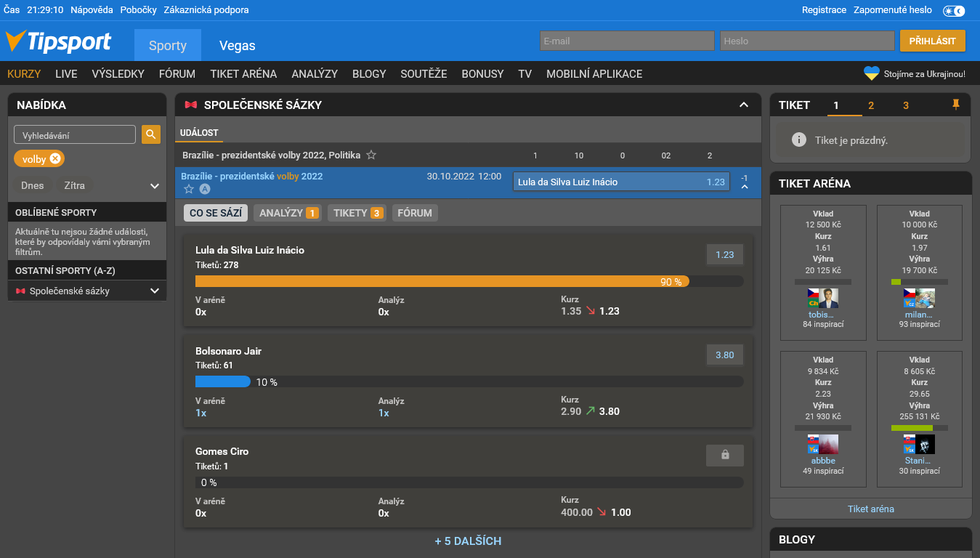Click the PŘIHLÁSIT login button
980x558 pixels.
pyautogui.click(x=933, y=41)
